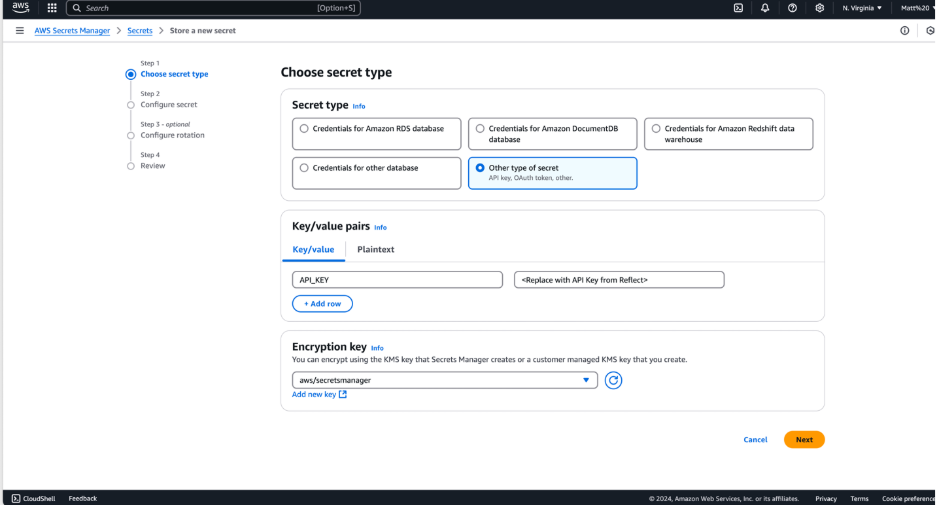Image resolution: width=936 pixels, height=505 pixels.
Task: Open the Matt account menu
Action: [917, 8]
